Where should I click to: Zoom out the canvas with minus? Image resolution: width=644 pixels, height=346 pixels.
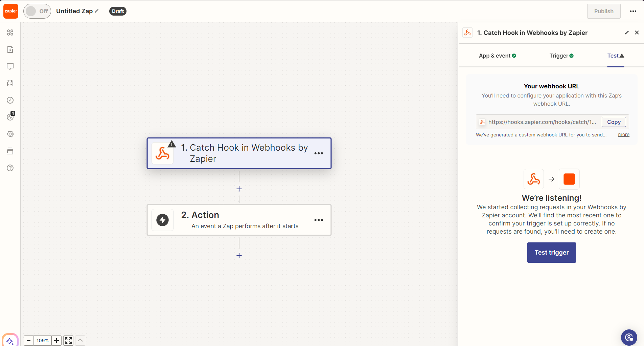coord(29,341)
